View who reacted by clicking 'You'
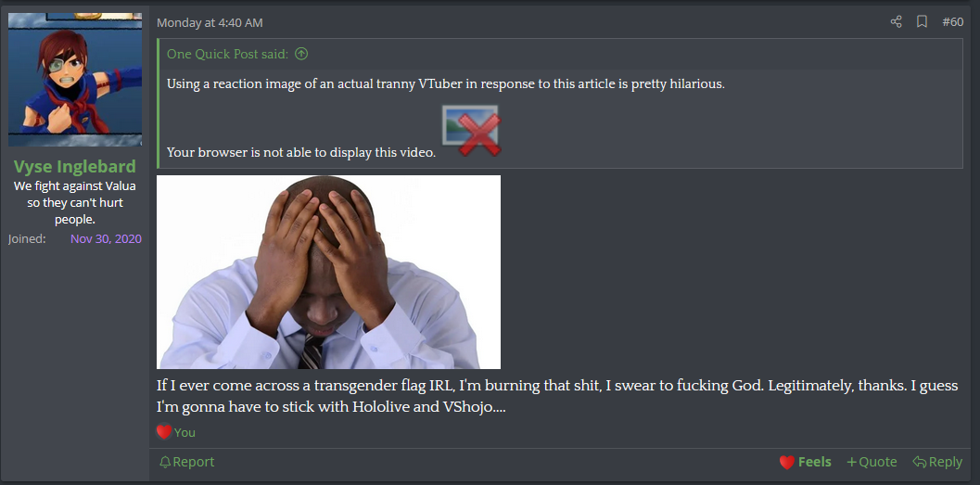The width and height of the screenshot is (980, 485). pyautogui.click(x=185, y=432)
